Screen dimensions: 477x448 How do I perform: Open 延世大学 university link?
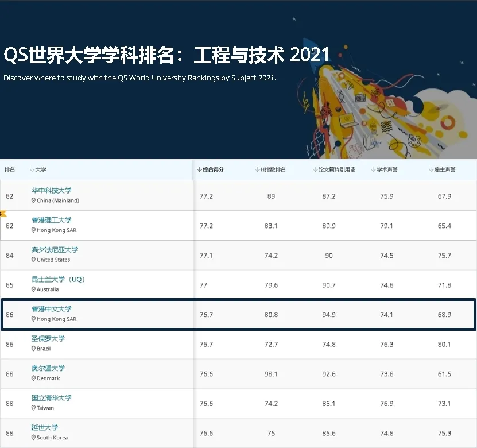[x=45, y=427]
